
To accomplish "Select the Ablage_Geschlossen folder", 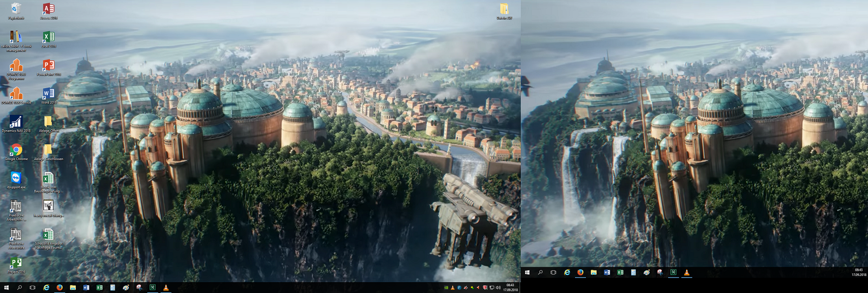I will 48,150.
